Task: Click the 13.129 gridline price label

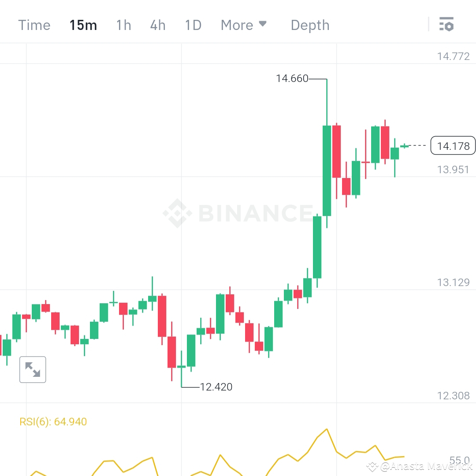Action: tap(454, 283)
